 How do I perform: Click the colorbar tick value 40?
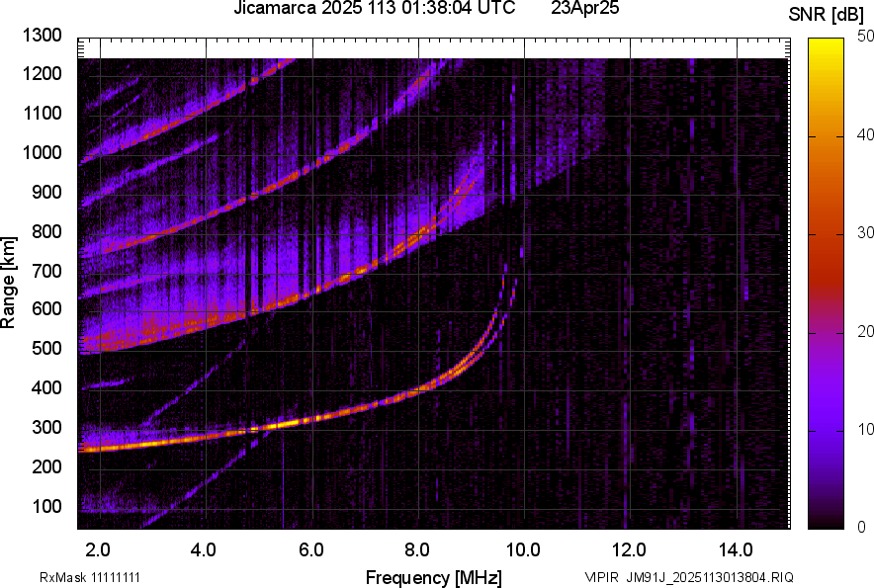pos(866,134)
